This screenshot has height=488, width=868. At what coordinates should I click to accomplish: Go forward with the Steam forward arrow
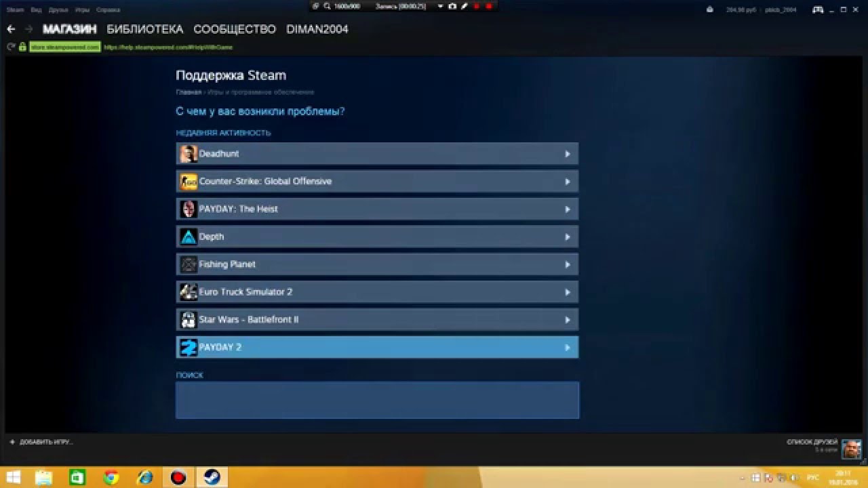pos(28,29)
